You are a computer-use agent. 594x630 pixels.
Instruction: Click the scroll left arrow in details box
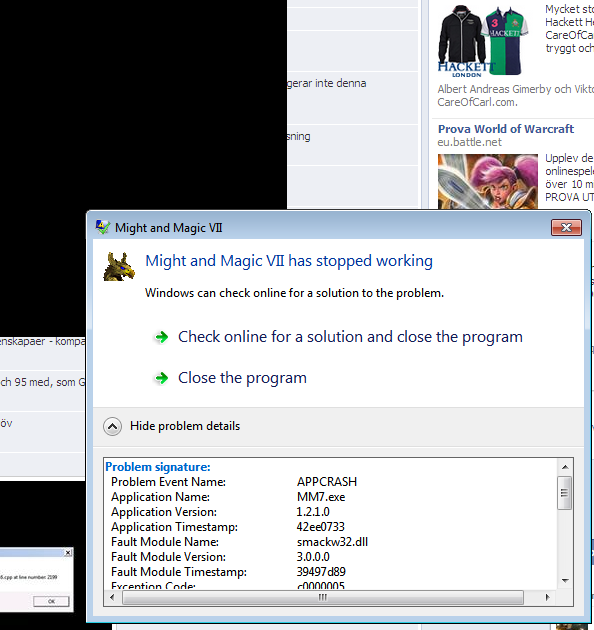tap(112, 597)
